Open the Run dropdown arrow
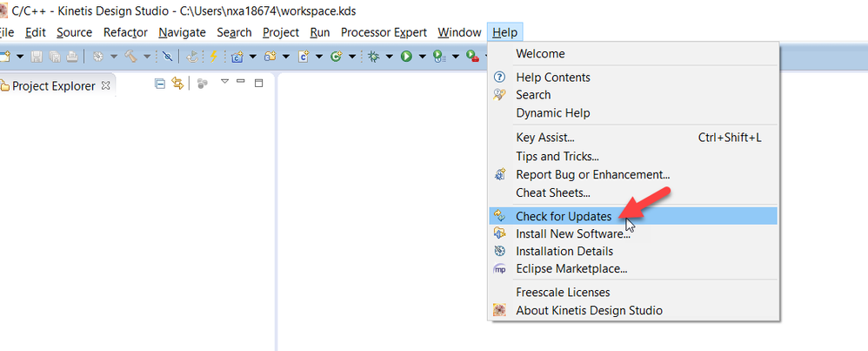The height and width of the screenshot is (351, 868). pos(421,57)
